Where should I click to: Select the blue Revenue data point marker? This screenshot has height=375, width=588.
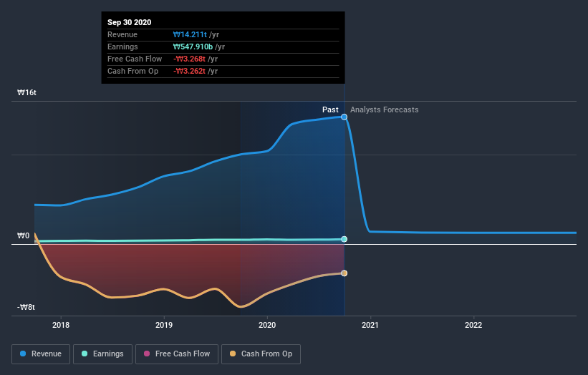click(x=344, y=117)
